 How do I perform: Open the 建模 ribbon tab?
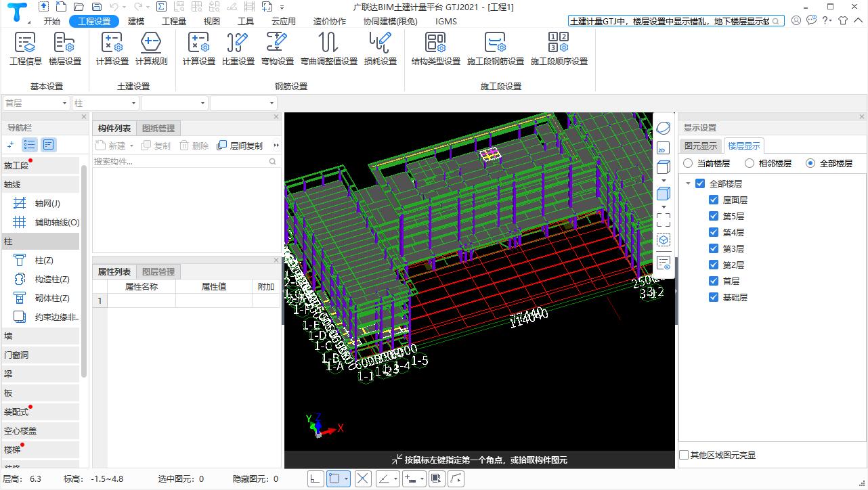pyautogui.click(x=136, y=21)
